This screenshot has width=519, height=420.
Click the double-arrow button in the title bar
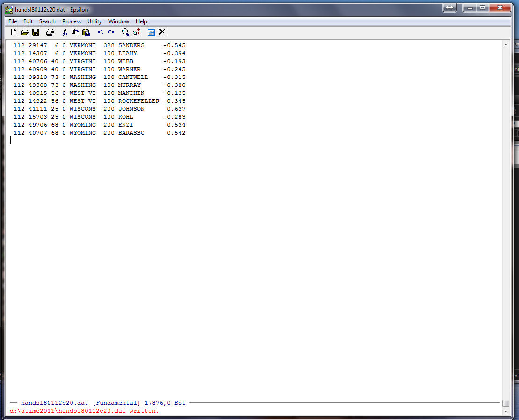pyautogui.click(x=449, y=8)
